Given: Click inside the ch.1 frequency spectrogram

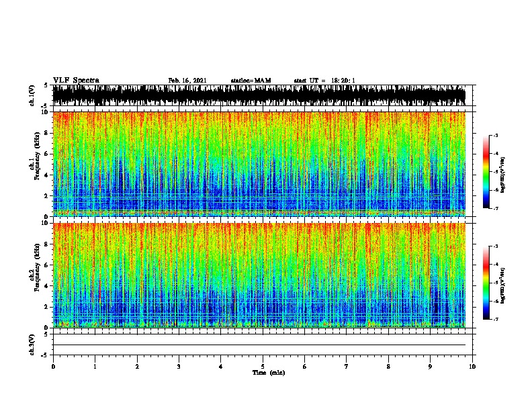Looking at the screenshot, I should 259,164.
